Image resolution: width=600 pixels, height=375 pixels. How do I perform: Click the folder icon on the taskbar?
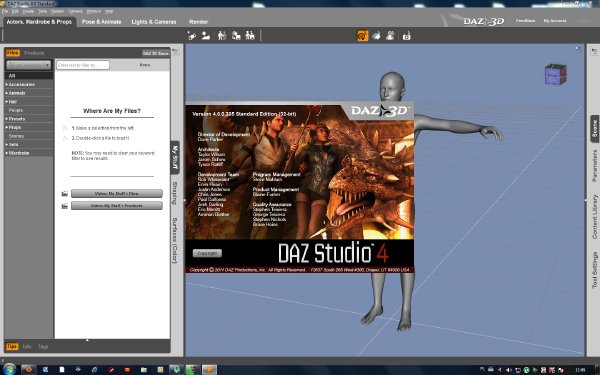143,370
